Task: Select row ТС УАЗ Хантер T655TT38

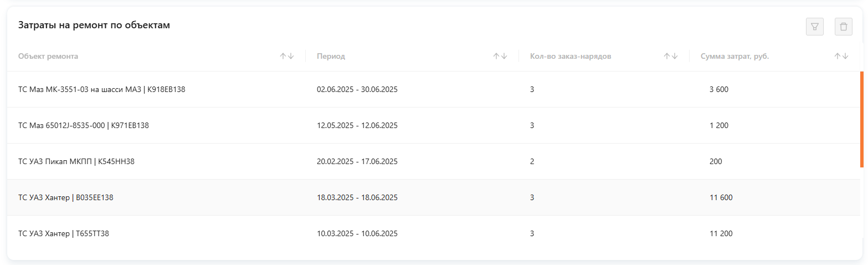Action: click(x=64, y=233)
